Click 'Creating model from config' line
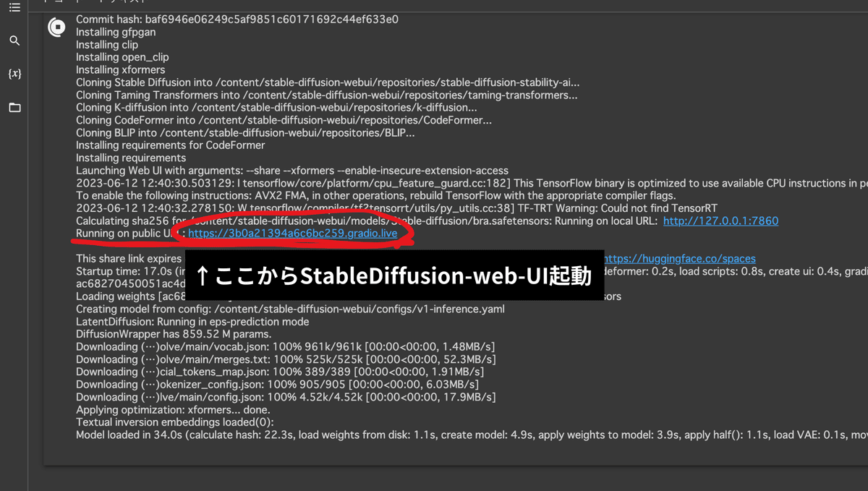868x491 pixels. [290, 309]
